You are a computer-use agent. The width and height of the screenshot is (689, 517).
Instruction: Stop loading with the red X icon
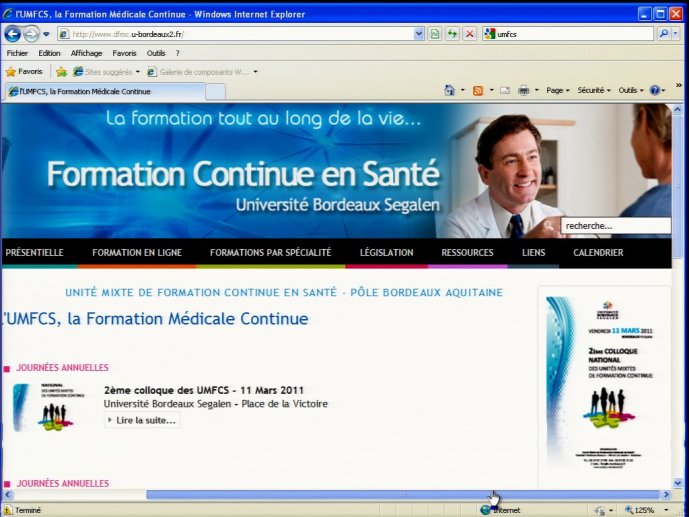470,34
